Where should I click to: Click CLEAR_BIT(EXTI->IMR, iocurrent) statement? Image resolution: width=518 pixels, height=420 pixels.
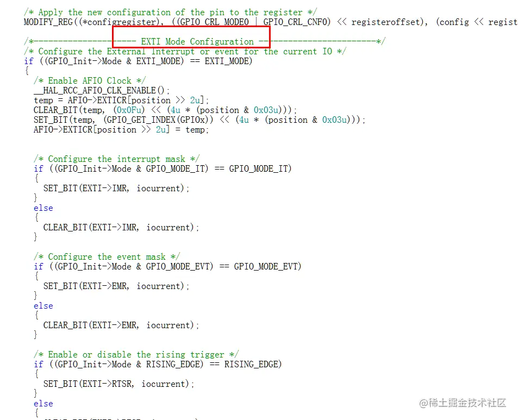pyautogui.click(x=121, y=227)
